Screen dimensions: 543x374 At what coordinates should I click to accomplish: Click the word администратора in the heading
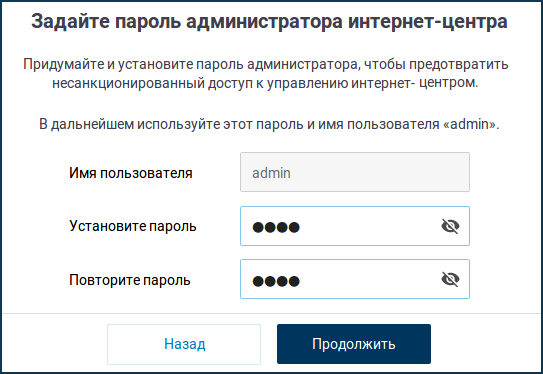(x=264, y=21)
